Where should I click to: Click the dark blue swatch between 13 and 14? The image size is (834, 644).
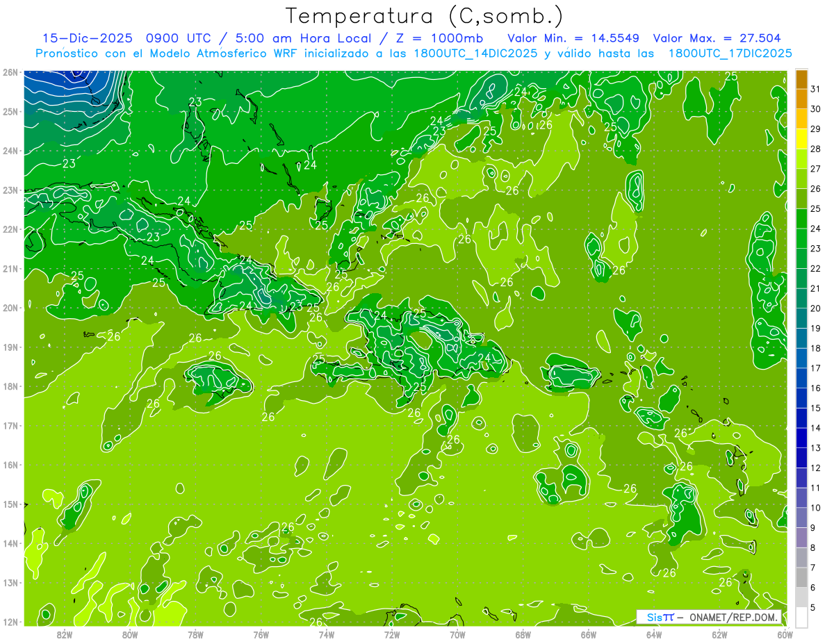point(801,438)
